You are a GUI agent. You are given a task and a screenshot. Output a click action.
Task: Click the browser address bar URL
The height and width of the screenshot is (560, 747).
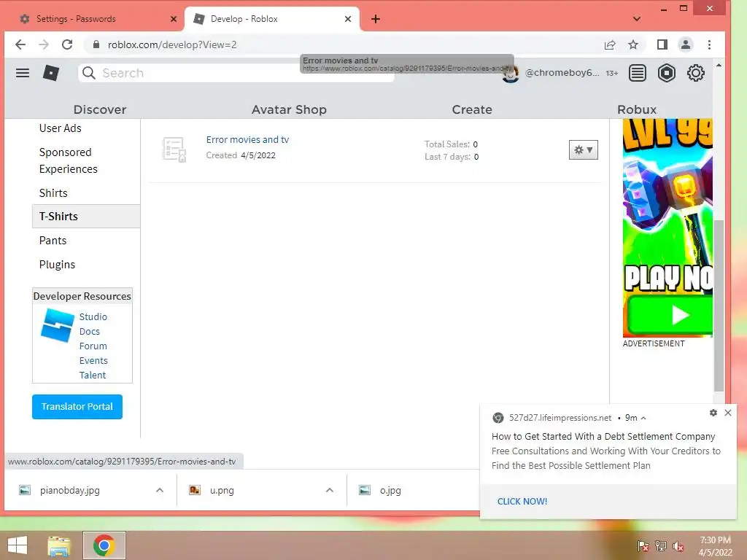(172, 44)
